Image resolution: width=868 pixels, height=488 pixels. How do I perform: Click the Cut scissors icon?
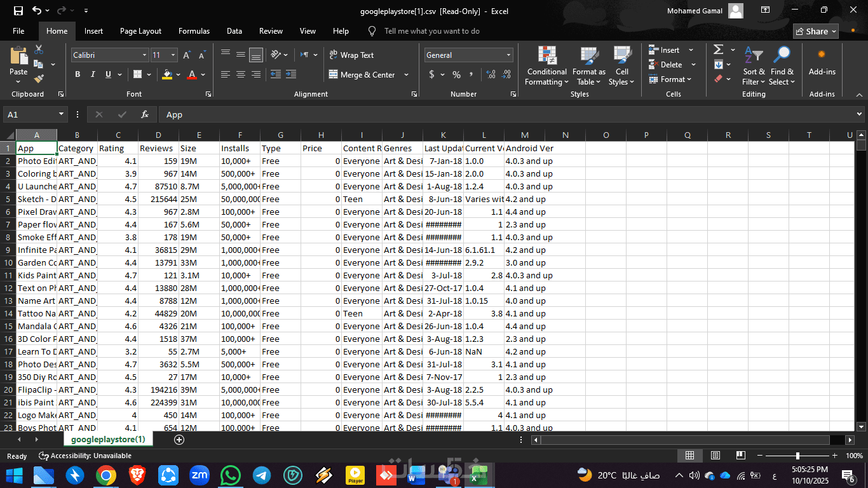[39, 50]
